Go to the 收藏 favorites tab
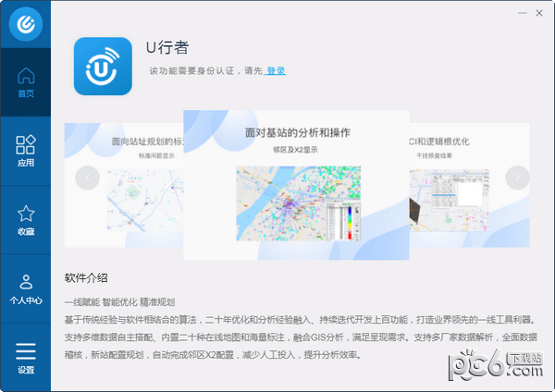This screenshot has height=392, width=555. (x=26, y=220)
